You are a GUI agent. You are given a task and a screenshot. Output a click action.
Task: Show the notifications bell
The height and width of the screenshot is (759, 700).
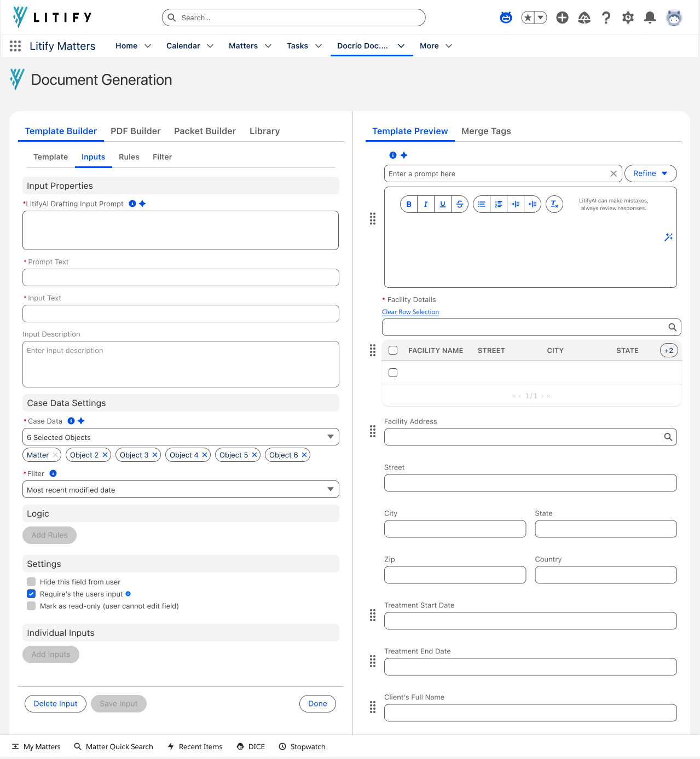[650, 18]
